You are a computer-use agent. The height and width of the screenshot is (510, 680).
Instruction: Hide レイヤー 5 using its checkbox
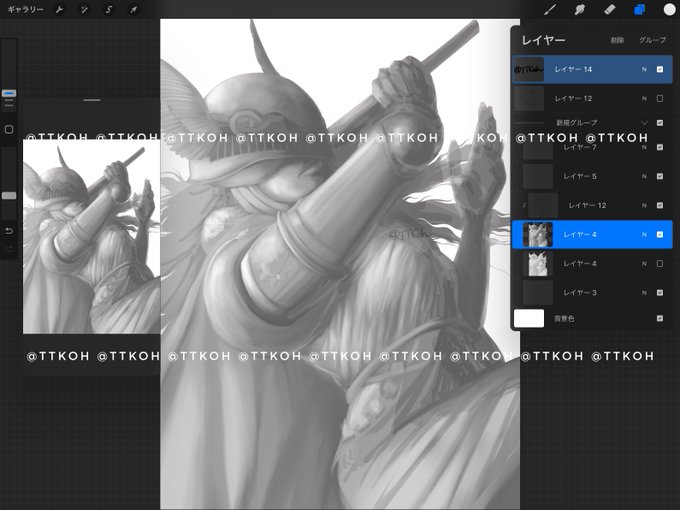tap(660, 177)
